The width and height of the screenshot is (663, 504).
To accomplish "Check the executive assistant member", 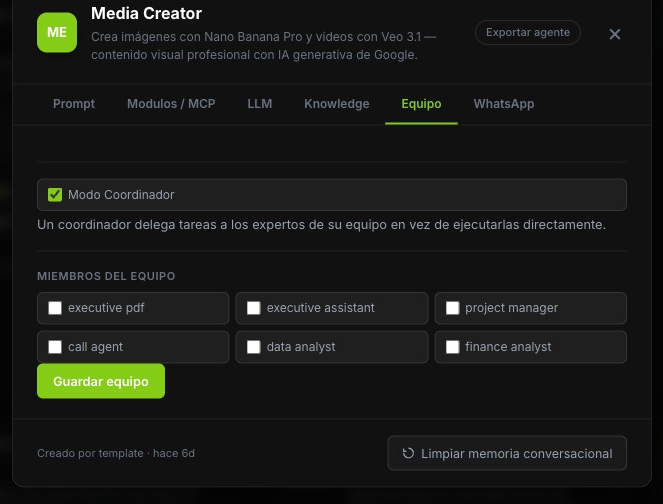I will [x=254, y=308].
